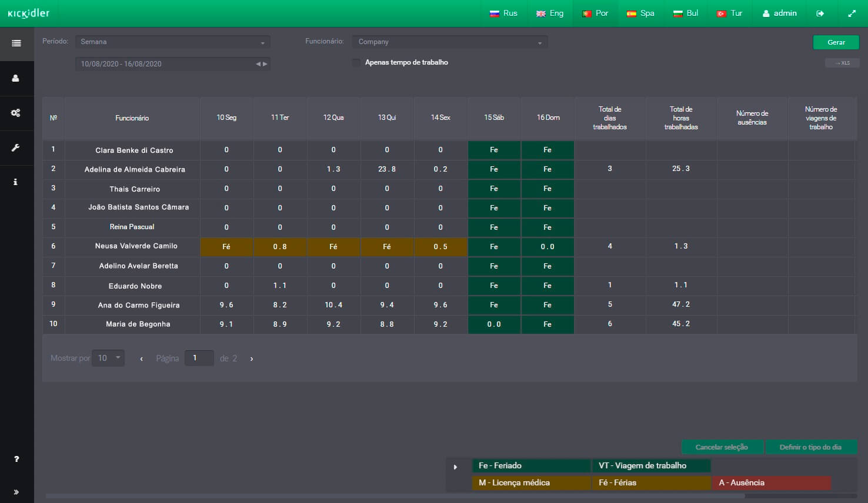The width and height of the screenshot is (868, 503).
Task: Open the Funcionário Company dropdown
Action: (x=450, y=42)
